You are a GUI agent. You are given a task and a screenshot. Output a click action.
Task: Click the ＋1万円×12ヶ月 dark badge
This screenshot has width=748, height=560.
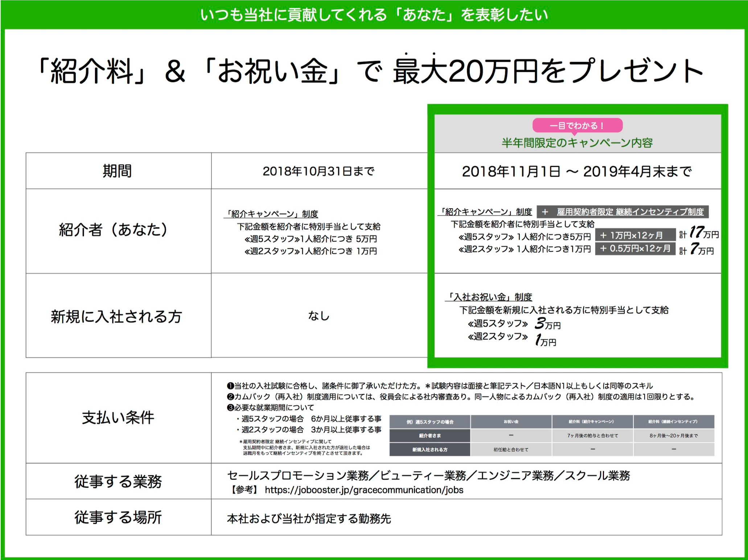pyautogui.click(x=635, y=235)
